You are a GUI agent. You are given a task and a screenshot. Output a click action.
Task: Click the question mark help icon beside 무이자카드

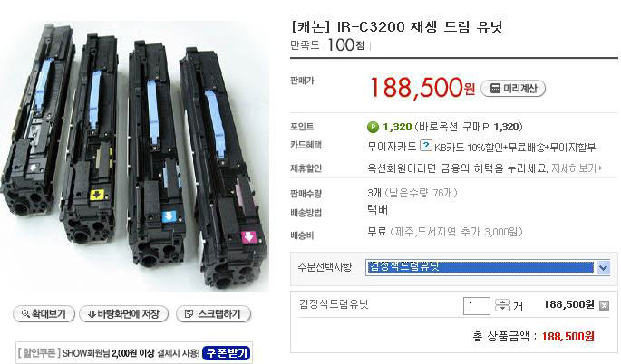426,145
